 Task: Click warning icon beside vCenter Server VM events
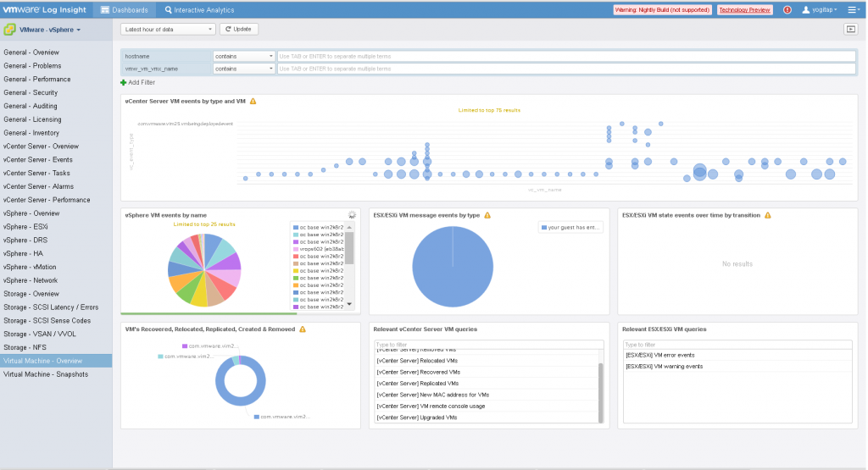tap(253, 101)
